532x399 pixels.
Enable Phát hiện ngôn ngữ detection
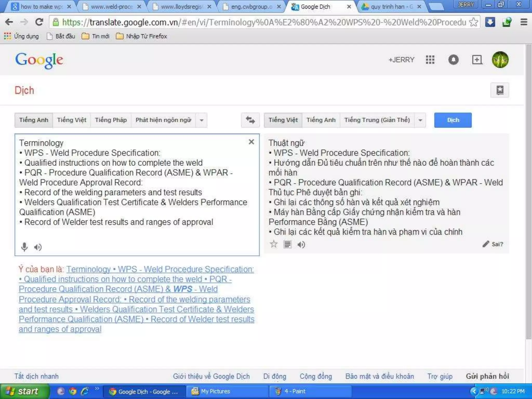pos(163,120)
